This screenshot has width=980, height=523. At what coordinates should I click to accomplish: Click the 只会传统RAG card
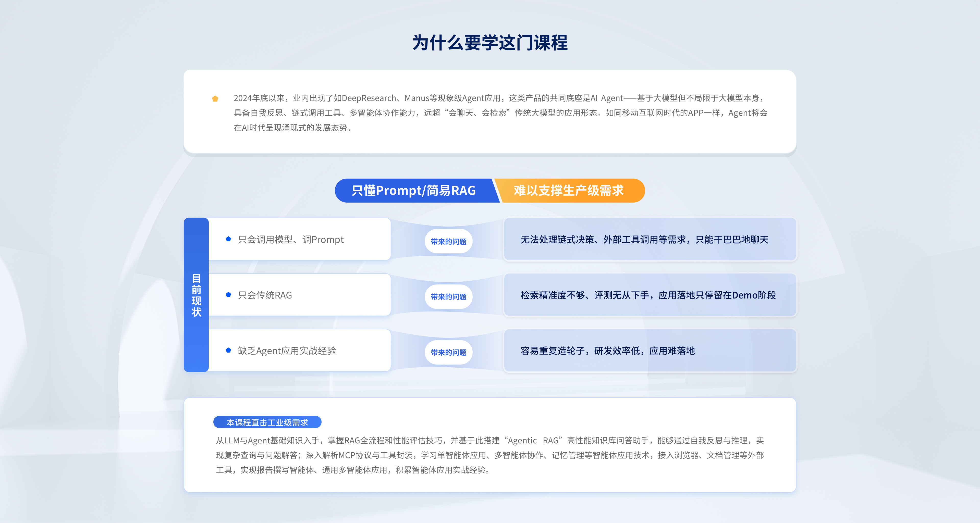[x=299, y=295]
